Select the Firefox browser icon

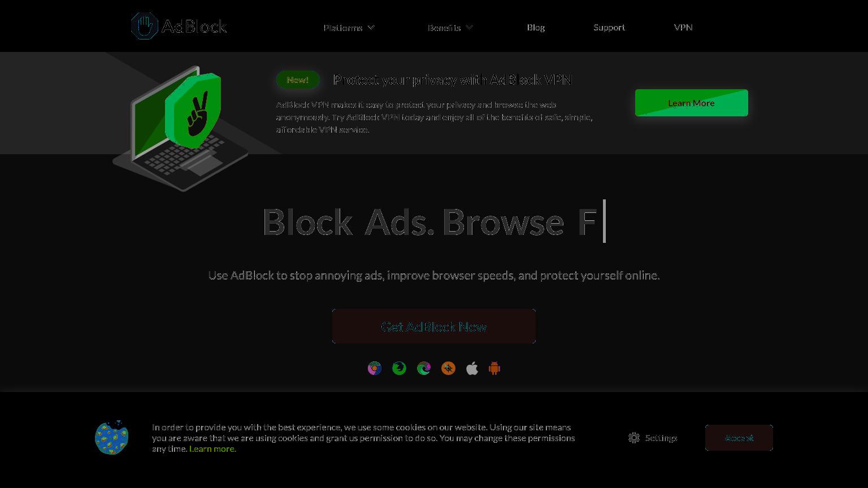(399, 369)
